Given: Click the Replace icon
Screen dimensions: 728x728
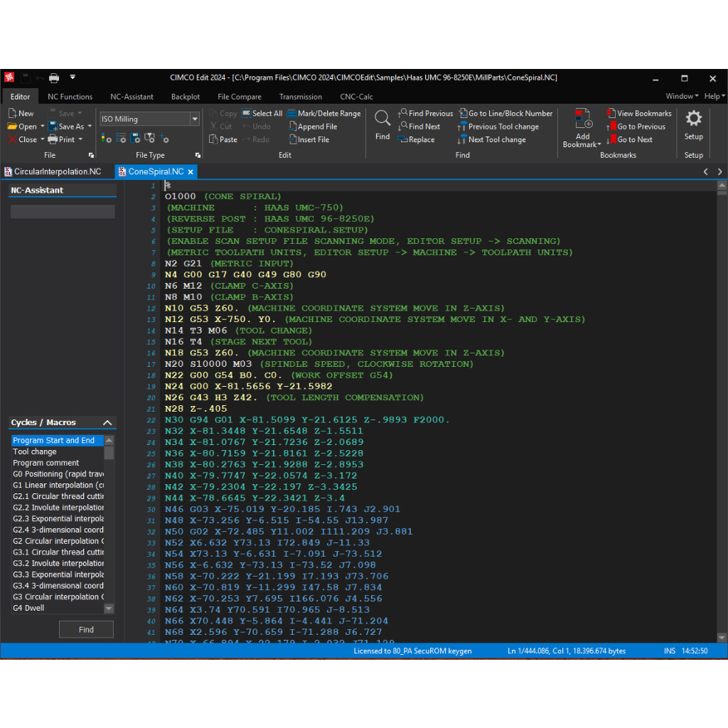Looking at the screenshot, I should pos(403,139).
